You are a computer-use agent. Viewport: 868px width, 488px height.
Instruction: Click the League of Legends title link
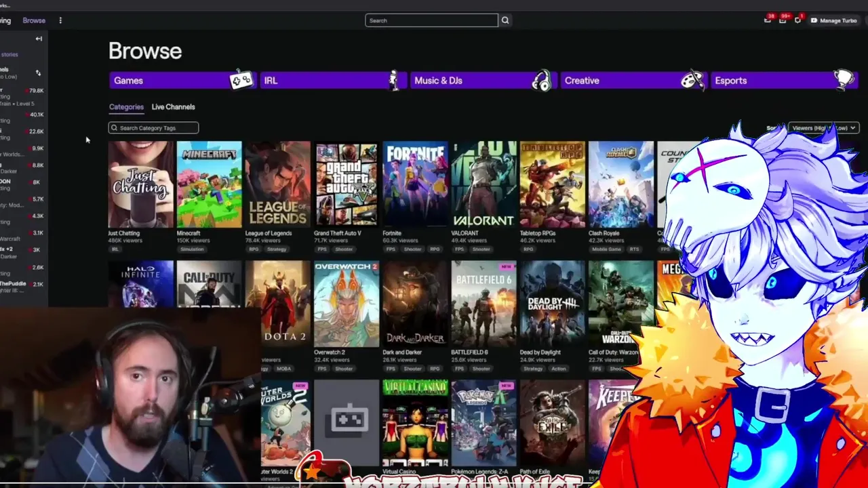pyautogui.click(x=269, y=233)
